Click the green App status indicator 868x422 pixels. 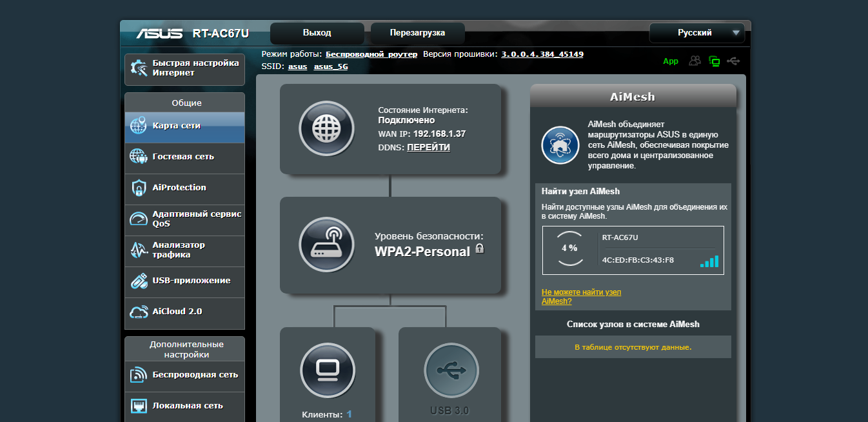click(671, 61)
